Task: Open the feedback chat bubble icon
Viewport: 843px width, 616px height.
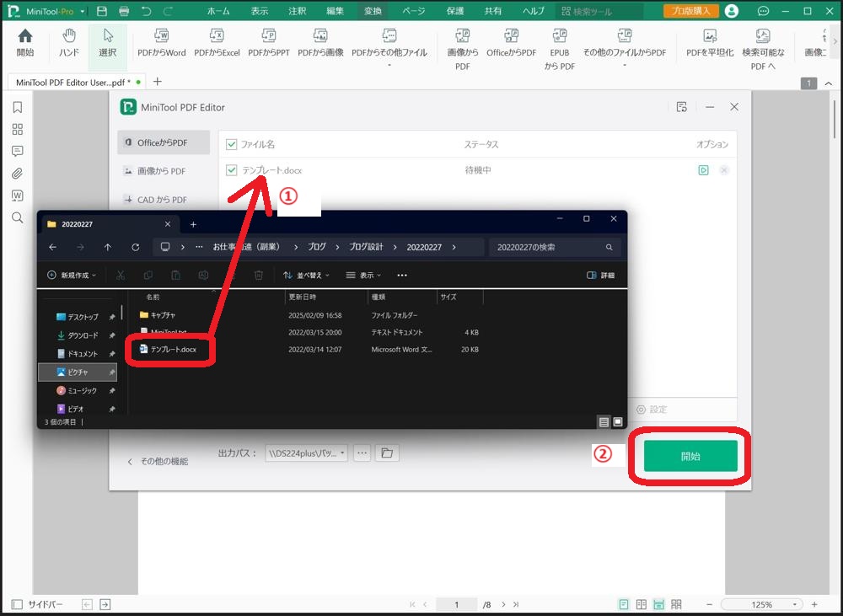Action: pyautogui.click(x=763, y=11)
